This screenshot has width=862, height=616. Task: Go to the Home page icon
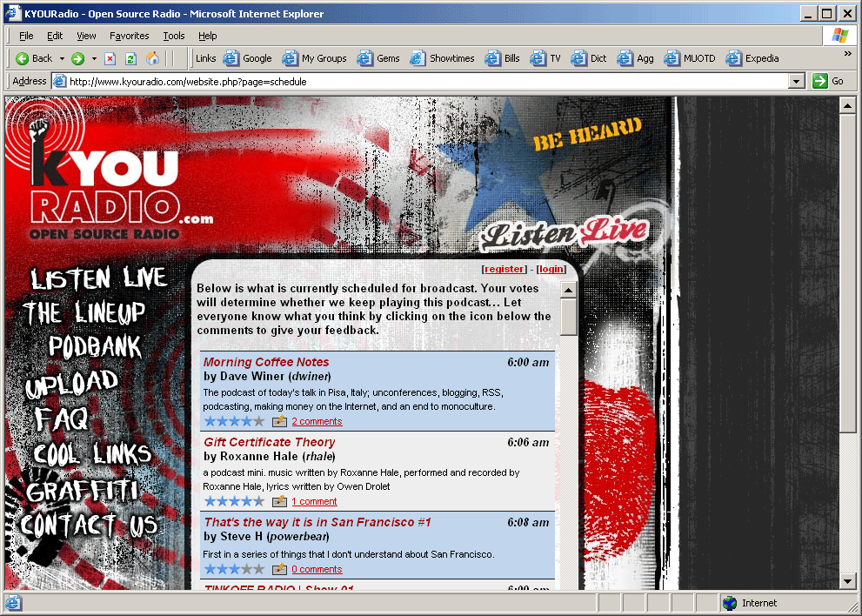[x=153, y=58]
